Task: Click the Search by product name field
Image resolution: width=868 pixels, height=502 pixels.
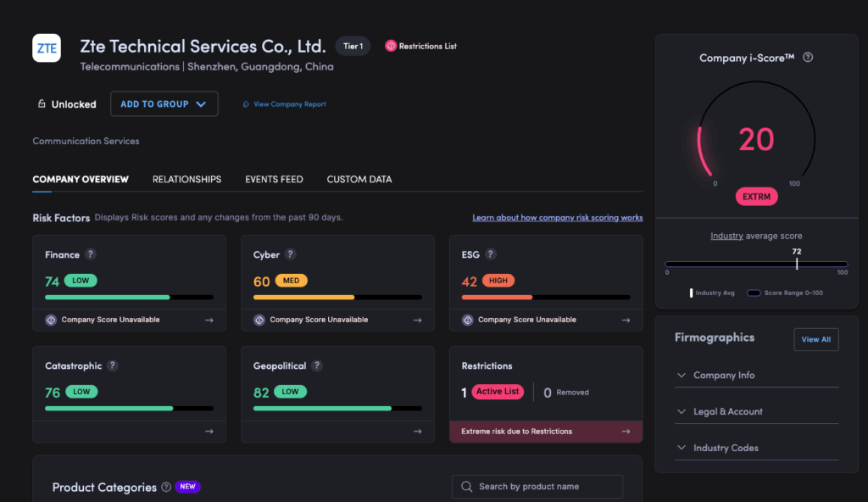Action: coord(537,487)
